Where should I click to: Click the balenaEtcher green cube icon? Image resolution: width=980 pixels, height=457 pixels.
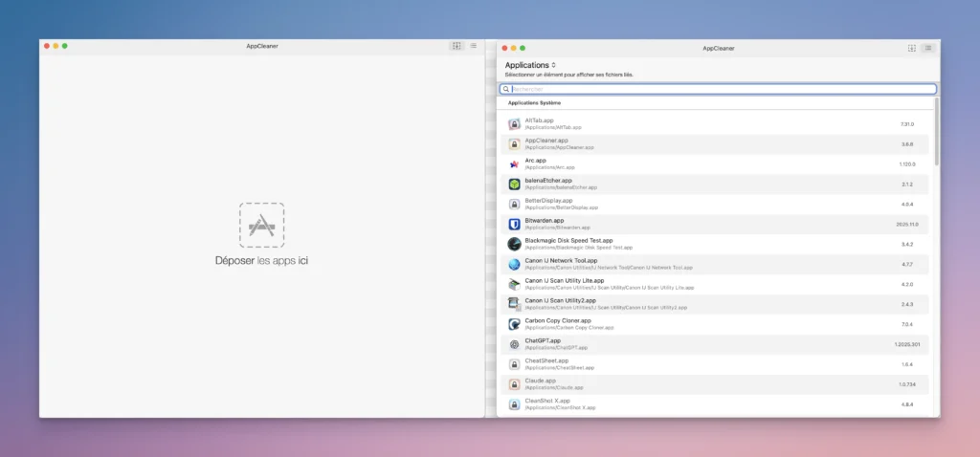coord(514,185)
